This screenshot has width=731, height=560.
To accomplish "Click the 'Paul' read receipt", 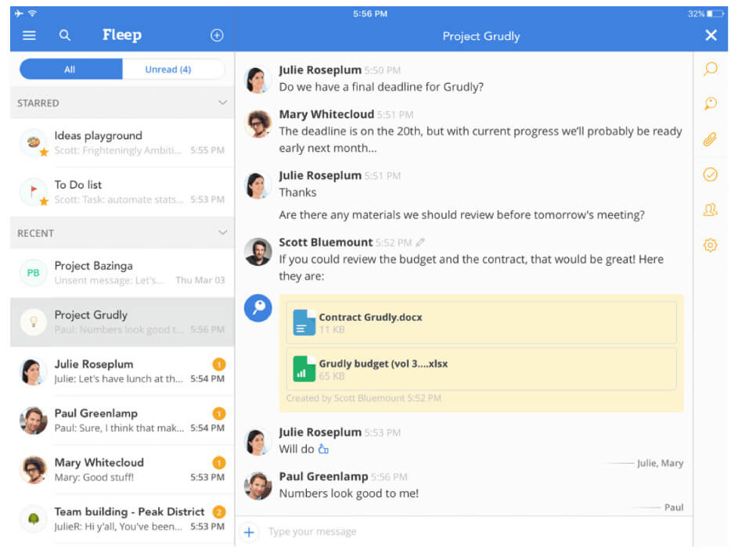I will [674, 508].
